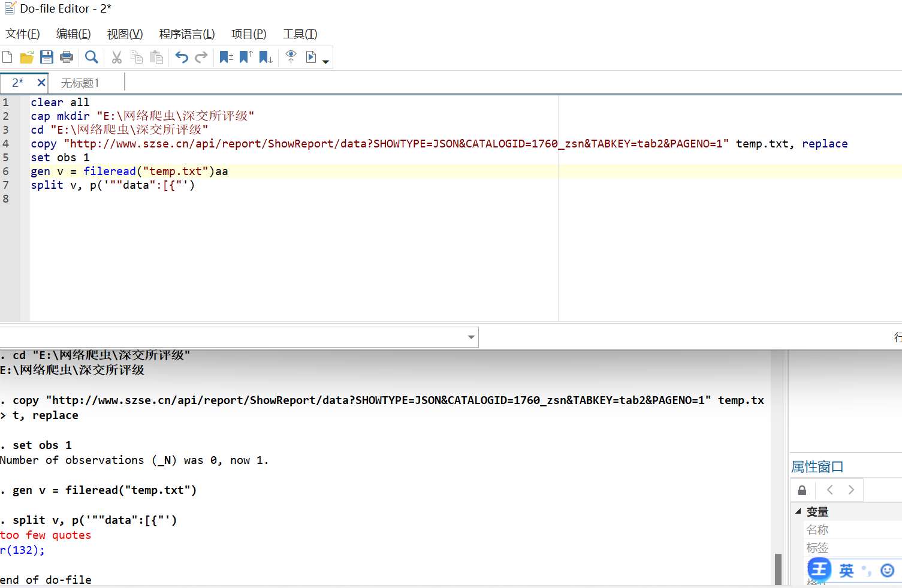Save the do-file with the floppy icon
Image resolution: width=902 pixels, height=588 pixels.
47,57
